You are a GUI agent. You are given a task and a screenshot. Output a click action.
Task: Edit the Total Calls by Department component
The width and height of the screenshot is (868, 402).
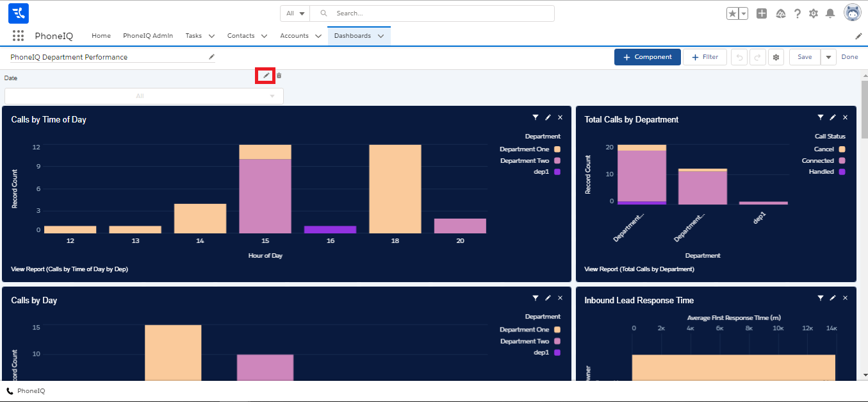pyautogui.click(x=832, y=118)
